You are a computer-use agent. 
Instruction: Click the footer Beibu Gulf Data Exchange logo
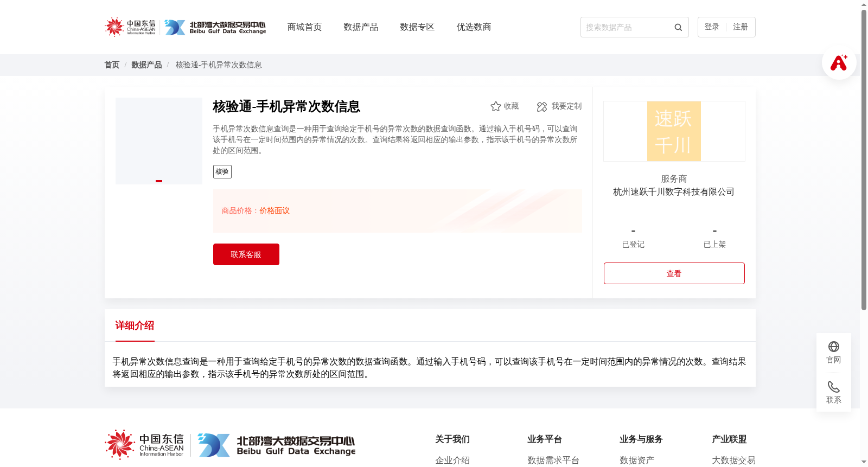[277, 445]
